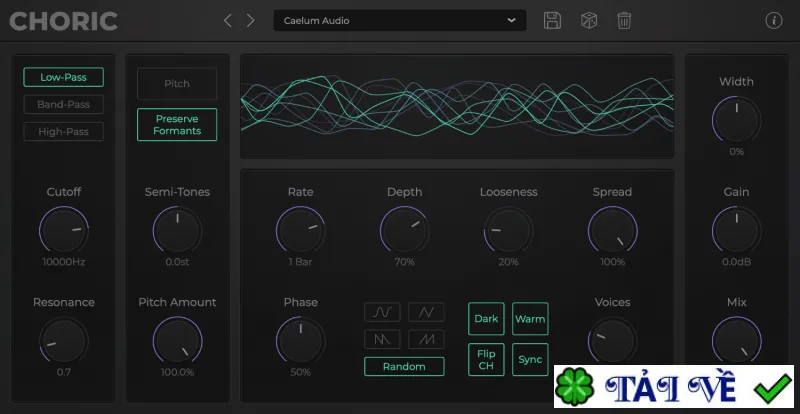
Task: Enable the Low-Pass filter mode
Action: coord(63,77)
